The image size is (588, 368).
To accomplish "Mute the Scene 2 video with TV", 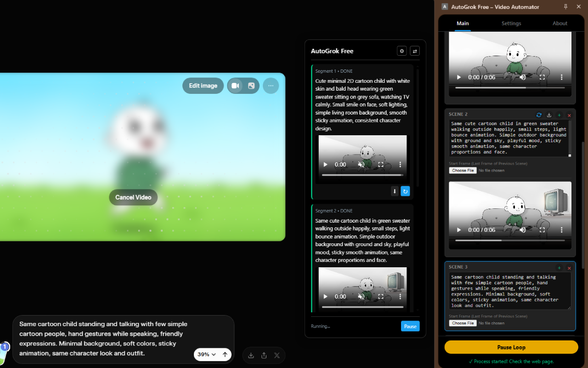I will point(523,230).
